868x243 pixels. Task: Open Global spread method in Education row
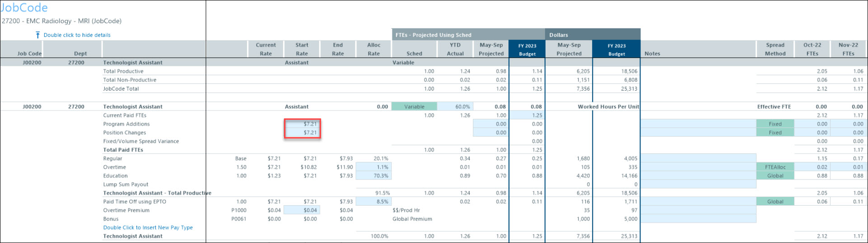[775, 176]
